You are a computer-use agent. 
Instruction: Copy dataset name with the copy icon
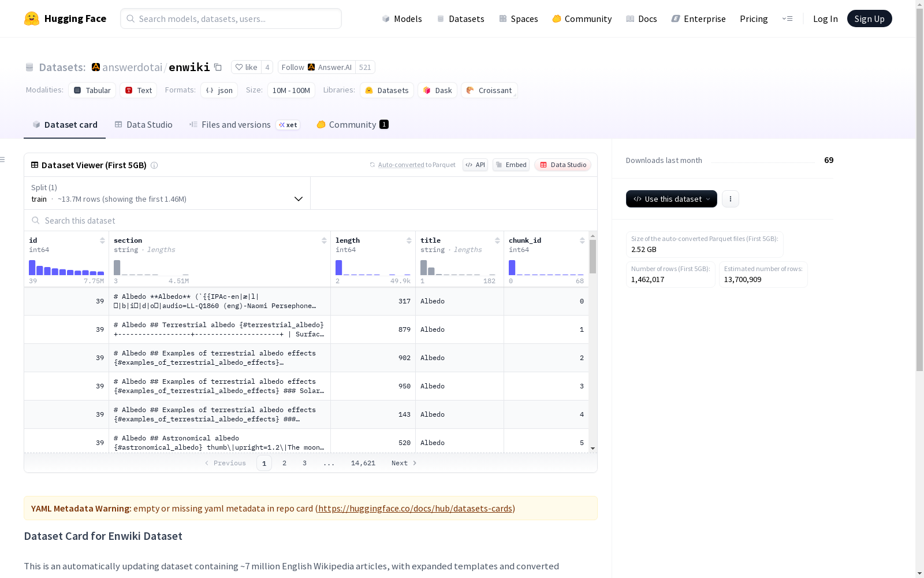point(218,67)
